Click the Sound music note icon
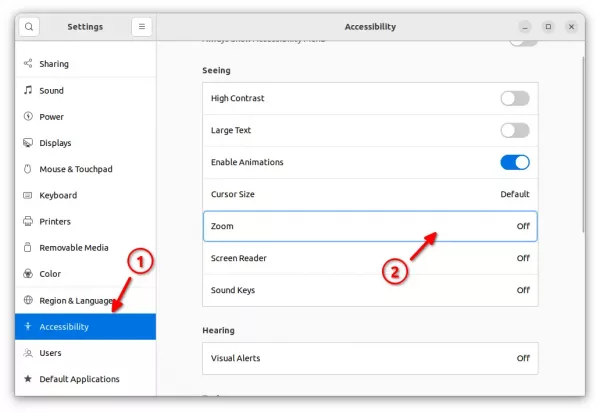 [28, 90]
